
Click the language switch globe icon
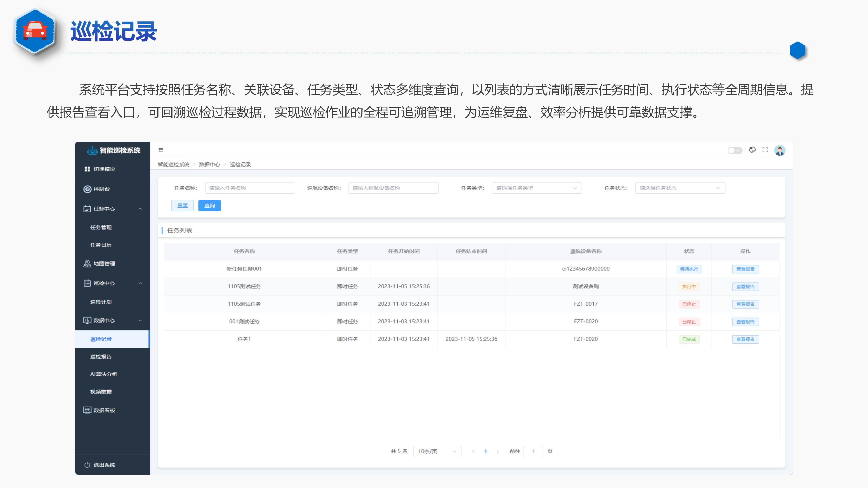pos(752,150)
